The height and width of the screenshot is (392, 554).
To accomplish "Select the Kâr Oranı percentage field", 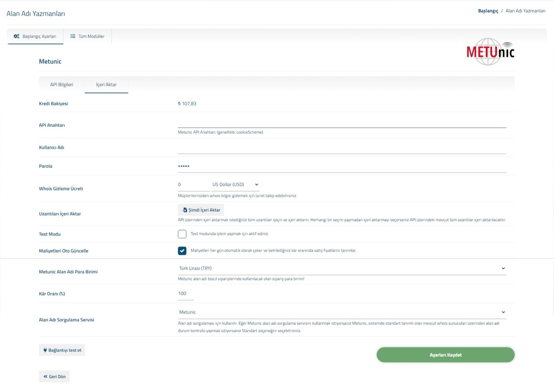I will coord(186,294).
